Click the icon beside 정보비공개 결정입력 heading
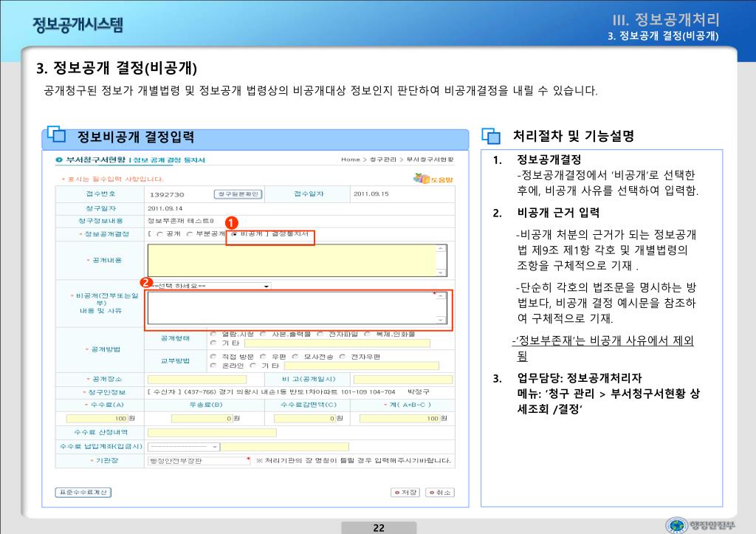The height and width of the screenshot is (534, 756). (x=56, y=134)
